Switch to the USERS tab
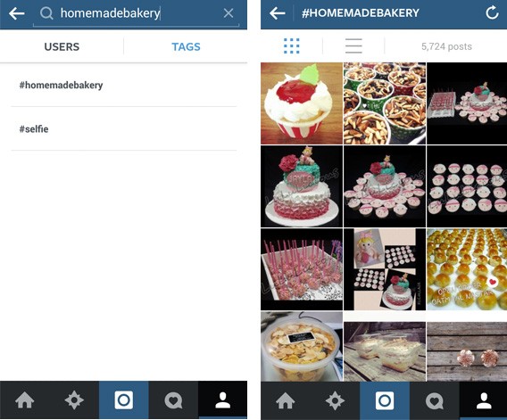 [x=62, y=47]
